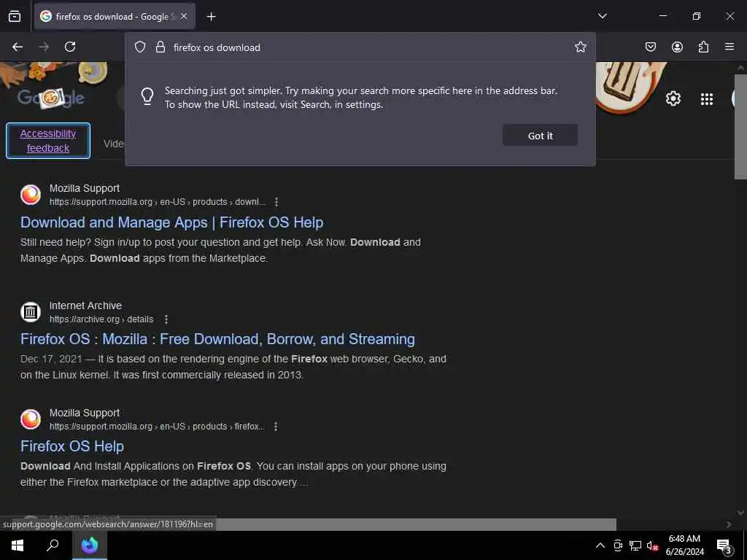The width and height of the screenshot is (747, 560).
Task: Open the Firefox application hamburger menu
Action: 729,47
